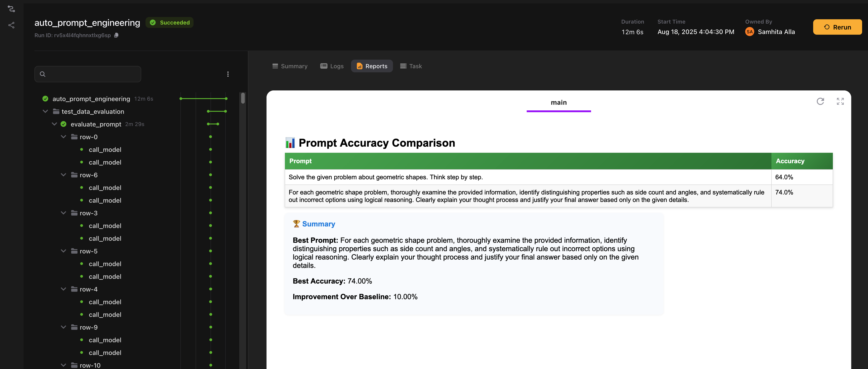Screen dimensions: 868x369
Task: Rerun the workflow
Action: point(837,27)
